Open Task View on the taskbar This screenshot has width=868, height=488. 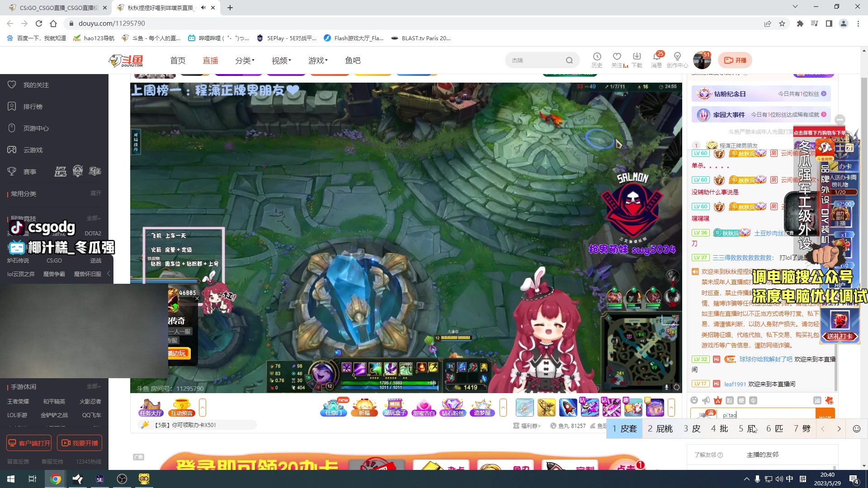[33, 479]
